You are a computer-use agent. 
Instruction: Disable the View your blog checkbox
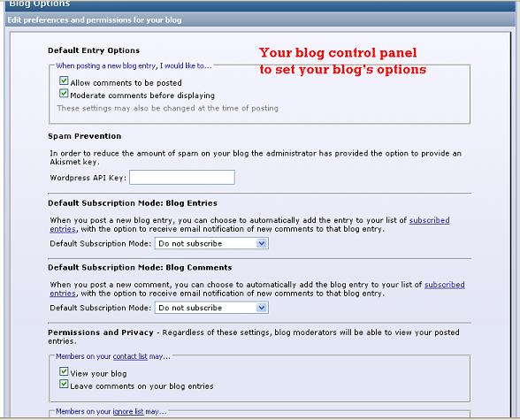pyautogui.click(x=64, y=371)
